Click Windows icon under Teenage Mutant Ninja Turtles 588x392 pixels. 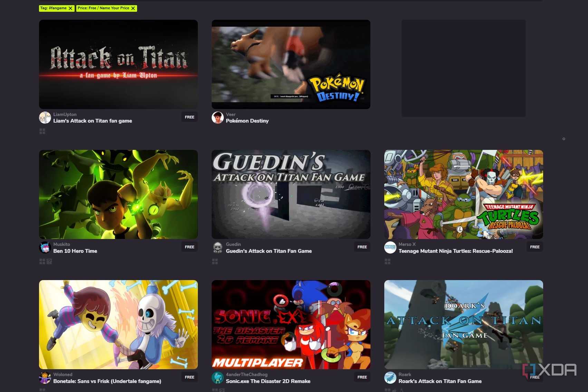(387, 261)
